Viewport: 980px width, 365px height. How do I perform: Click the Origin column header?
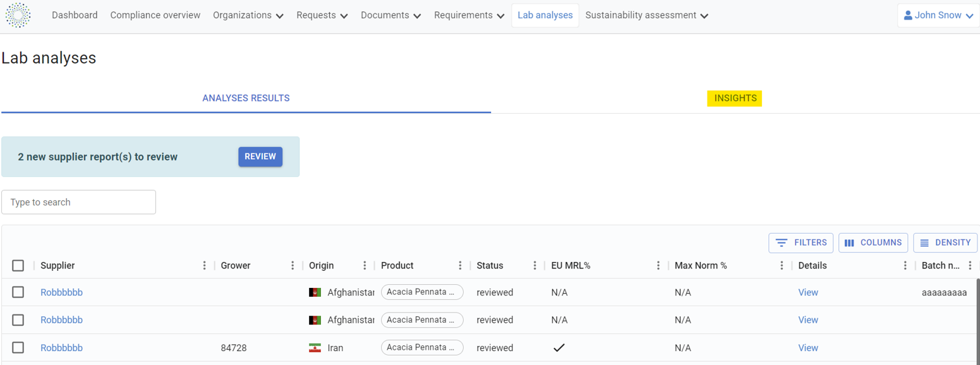(321, 266)
